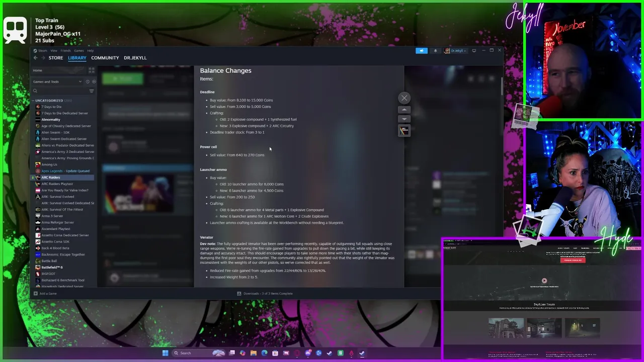This screenshot has width=644, height=362.
Task: Open the LIBRARY tab
Action: [77, 58]
